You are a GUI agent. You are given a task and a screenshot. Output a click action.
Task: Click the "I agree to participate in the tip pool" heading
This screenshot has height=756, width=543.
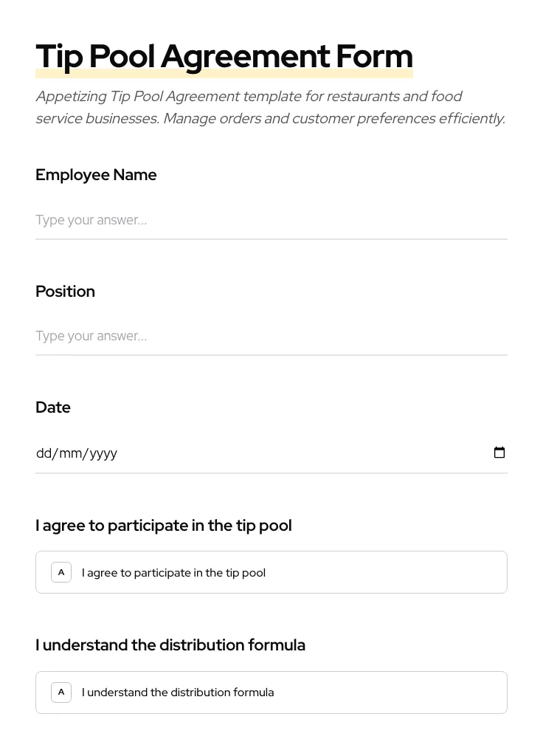163,525
